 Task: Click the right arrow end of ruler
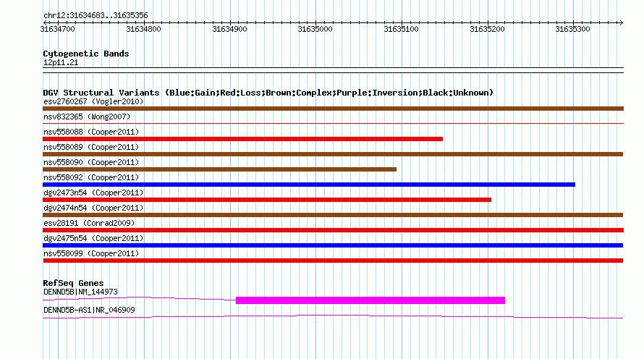[621, 22]
